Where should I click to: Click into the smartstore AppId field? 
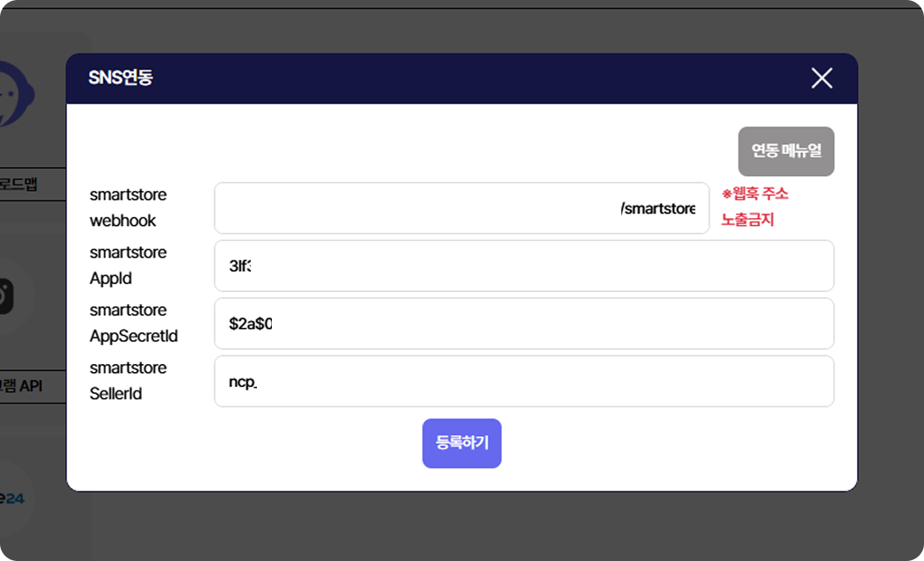click(524, 266)
